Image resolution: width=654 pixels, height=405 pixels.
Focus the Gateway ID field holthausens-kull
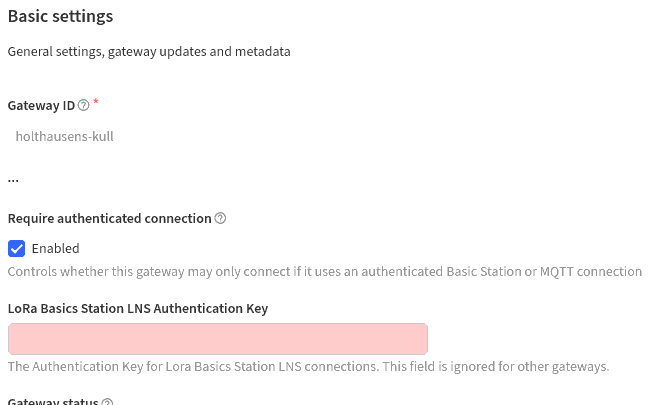[65, 136]
